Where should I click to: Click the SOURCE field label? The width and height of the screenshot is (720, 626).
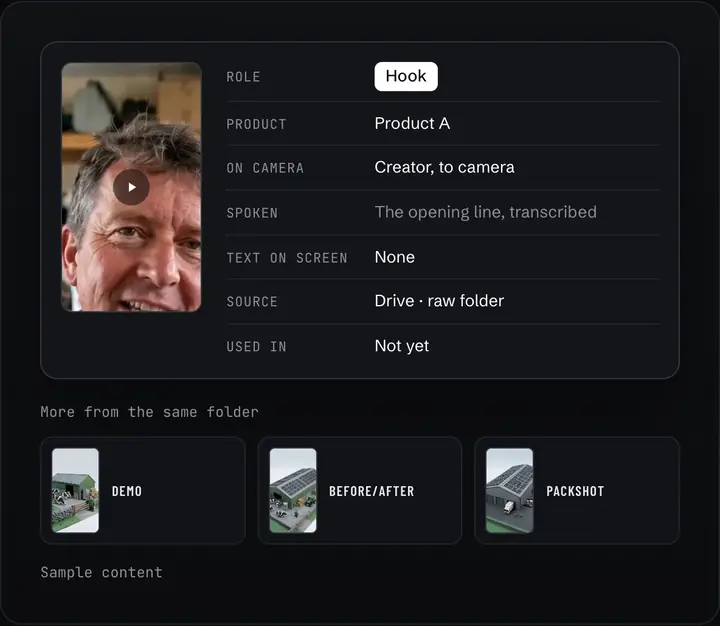pyautogui.click(x=252, y=302)
